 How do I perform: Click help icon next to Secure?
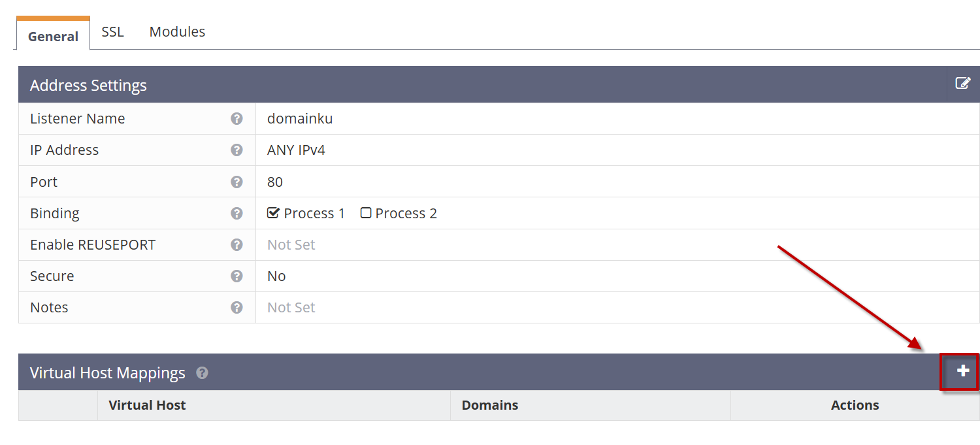[237, 276]
